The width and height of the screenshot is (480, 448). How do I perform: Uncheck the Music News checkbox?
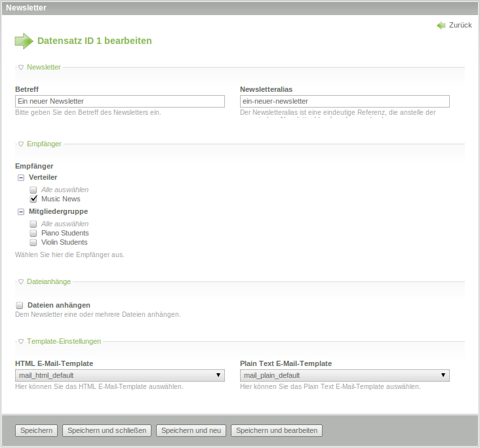[x=33, y=199]
